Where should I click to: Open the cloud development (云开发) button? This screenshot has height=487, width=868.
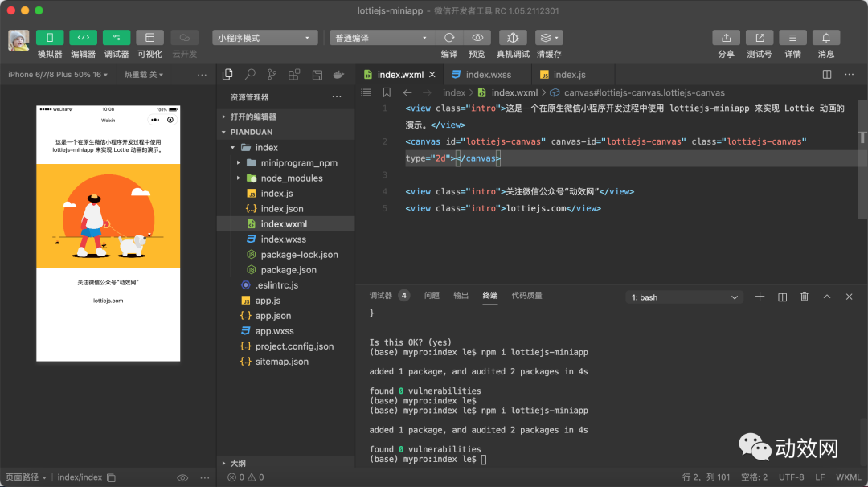[184, 38]
